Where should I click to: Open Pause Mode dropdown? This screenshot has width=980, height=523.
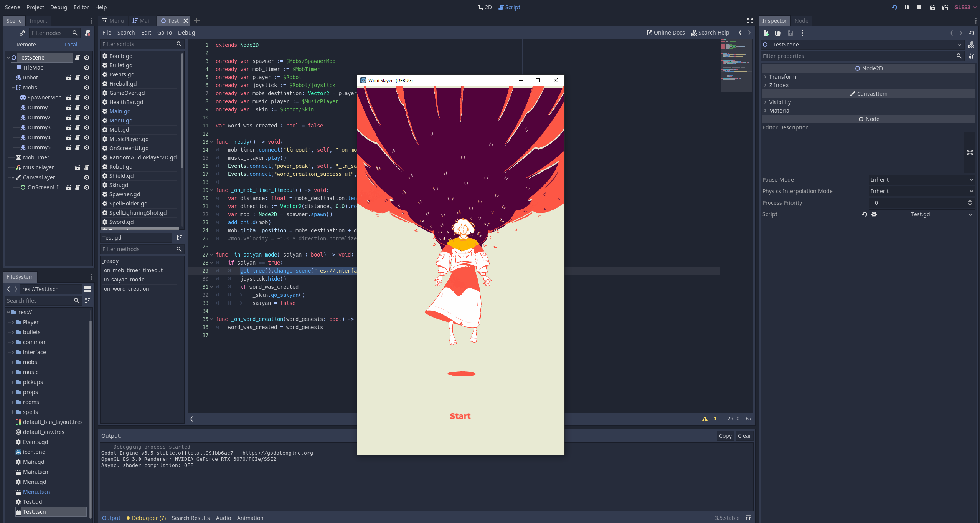tap(922, 180)
